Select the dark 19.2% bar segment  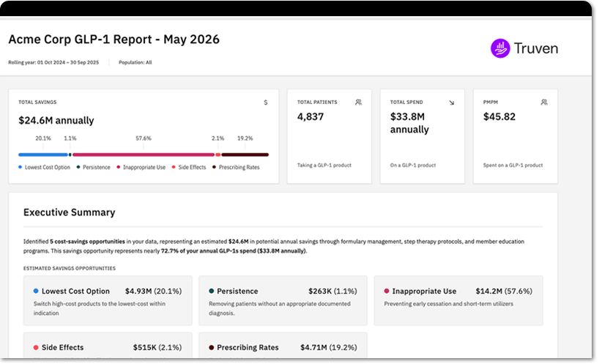click(245, 155)
